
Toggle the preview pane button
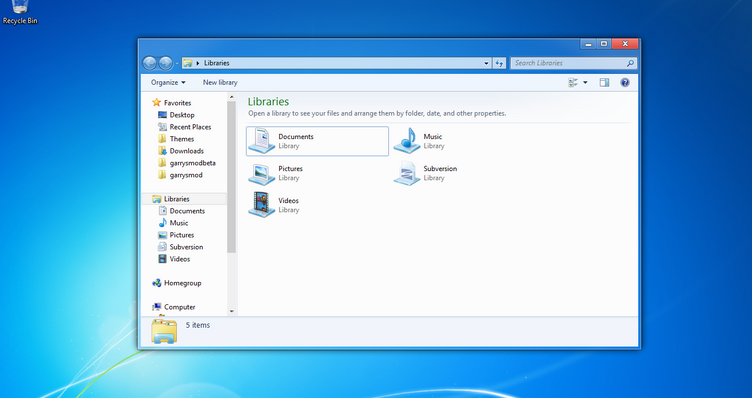pyautogui.click(x=604, y=82)
